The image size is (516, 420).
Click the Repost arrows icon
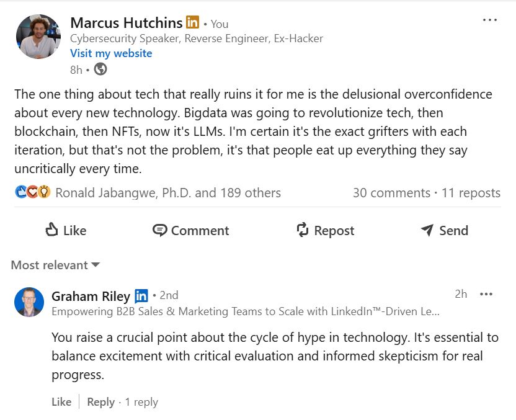pyautogui.click(x=303, y=230)
